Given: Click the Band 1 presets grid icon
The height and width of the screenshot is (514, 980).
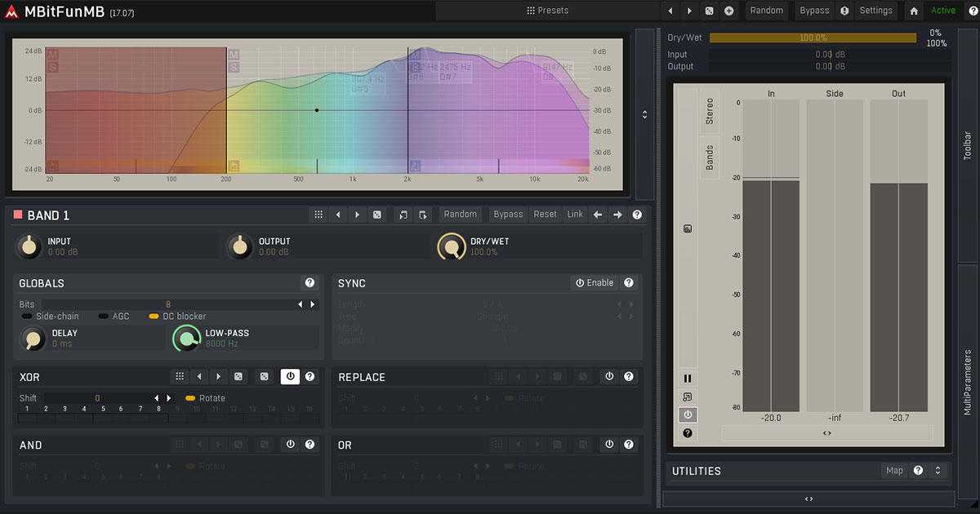Looking at the screenshot, I should [x=318, y=215].
